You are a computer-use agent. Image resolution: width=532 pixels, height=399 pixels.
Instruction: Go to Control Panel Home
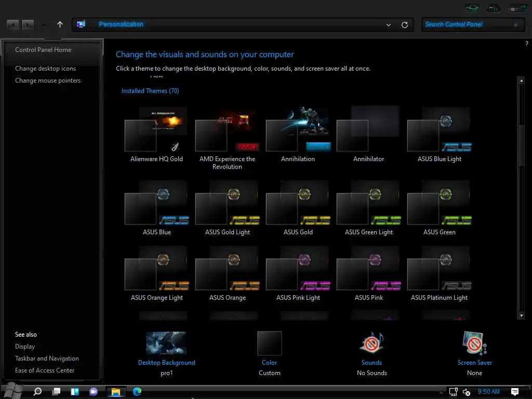(x=43, y=49)
